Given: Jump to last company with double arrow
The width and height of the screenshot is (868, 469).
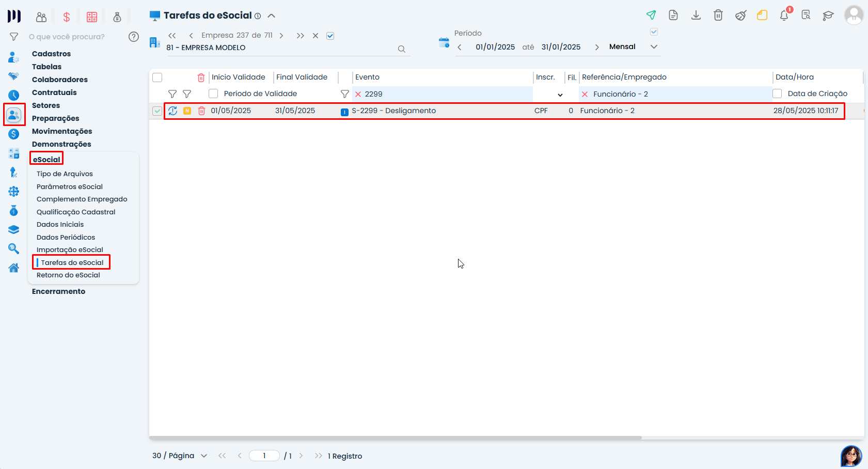Looking at the screenshot, I should (x=301, y=36).
